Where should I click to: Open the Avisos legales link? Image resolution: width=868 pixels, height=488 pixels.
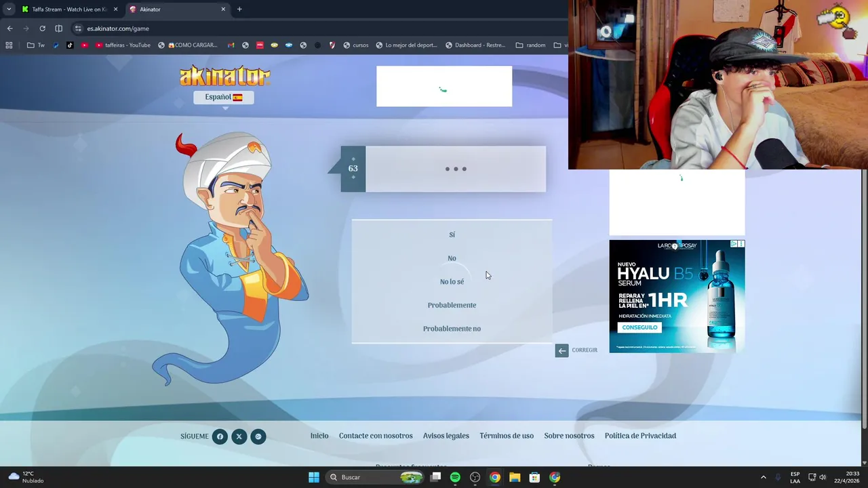[446, 436]
